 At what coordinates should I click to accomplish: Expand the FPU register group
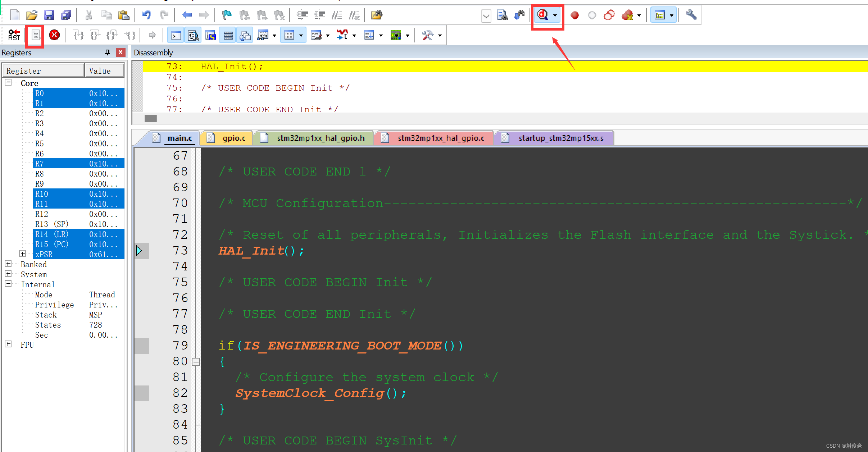pyautogui.click(x=8, y=344)
